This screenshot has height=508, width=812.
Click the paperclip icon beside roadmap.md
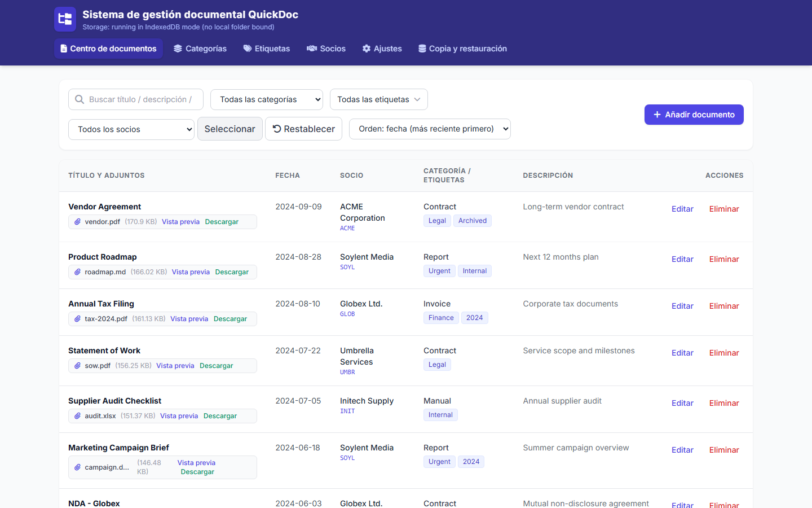tap(78, 272)
